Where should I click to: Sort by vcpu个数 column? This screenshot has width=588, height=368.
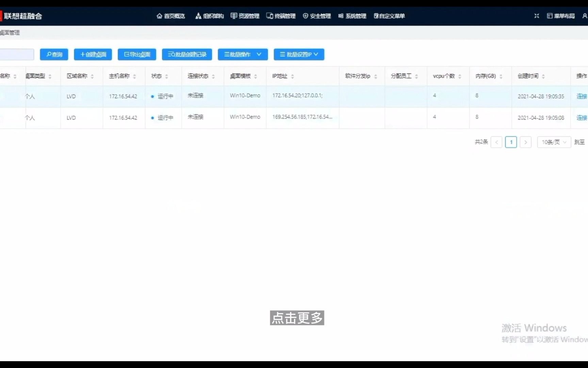click(459, 76)
